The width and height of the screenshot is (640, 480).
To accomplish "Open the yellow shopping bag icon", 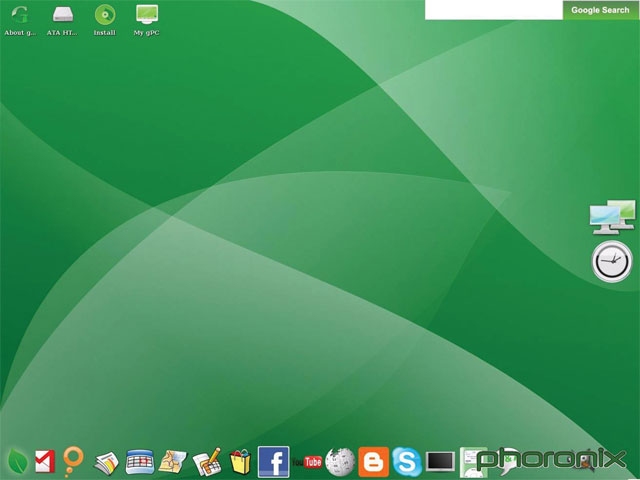I will [x=241, y=462].
